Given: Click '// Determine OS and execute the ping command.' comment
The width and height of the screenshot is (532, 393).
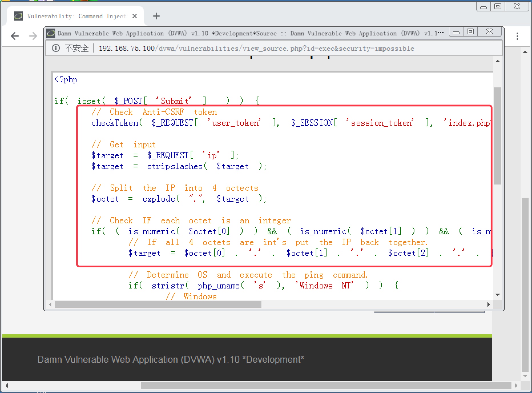Looking at the screenshot, I should [x=248, y=275].
